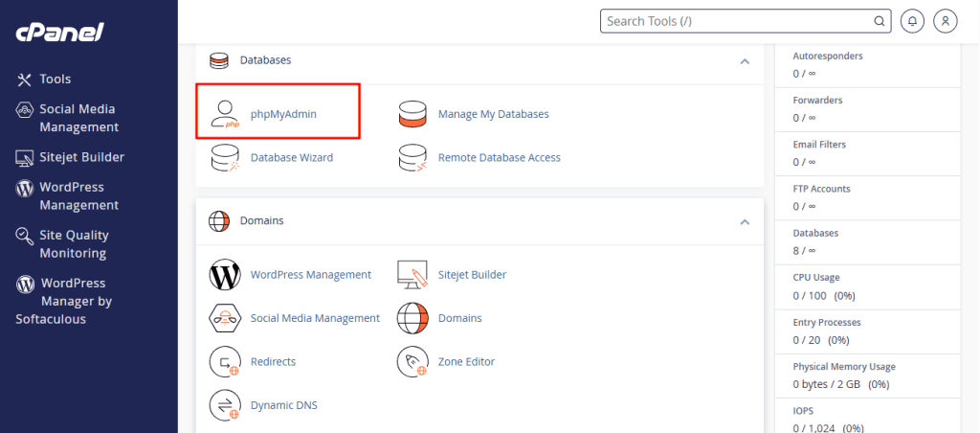Click the Domains section globe icon
This screenshot has height=433, width=980.
(219, 221)
